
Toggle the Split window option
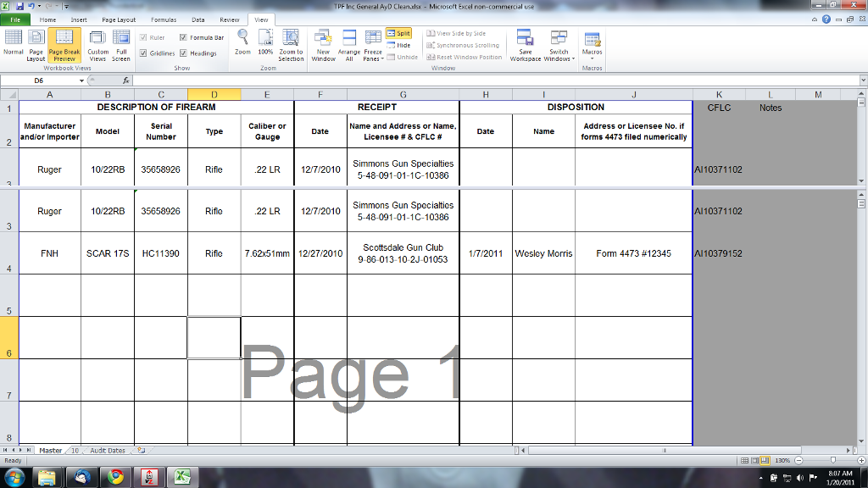(x=398, y=33)
